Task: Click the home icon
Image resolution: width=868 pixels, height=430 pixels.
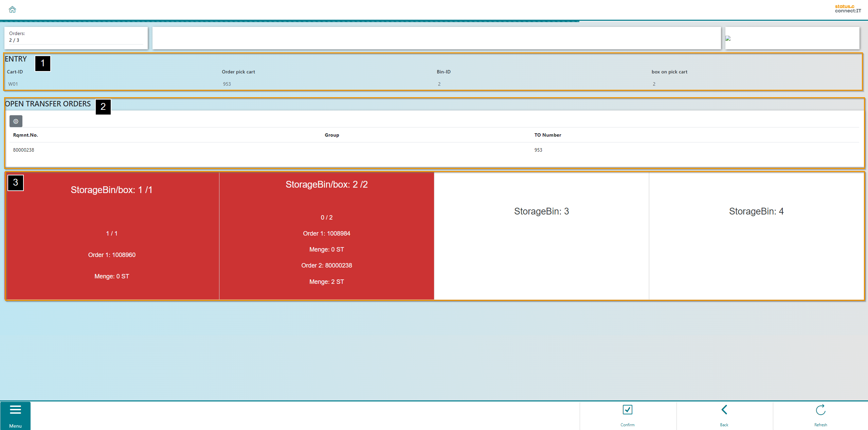Action: click(x=13, y=10)
